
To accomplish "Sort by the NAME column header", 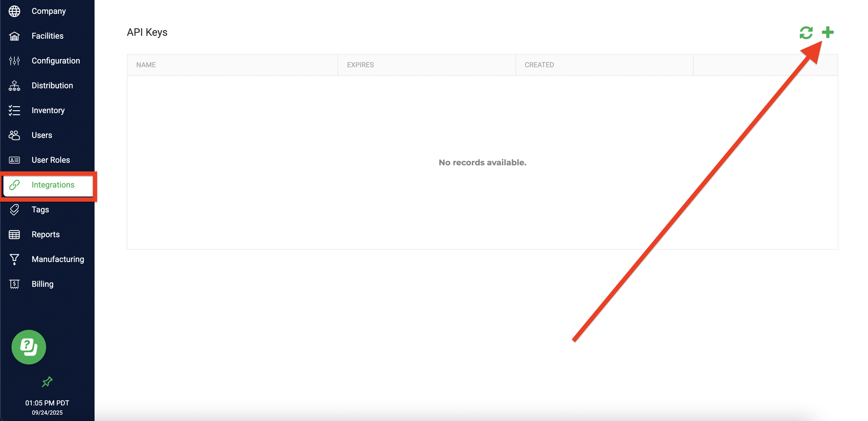I will (x=146, y=65).
